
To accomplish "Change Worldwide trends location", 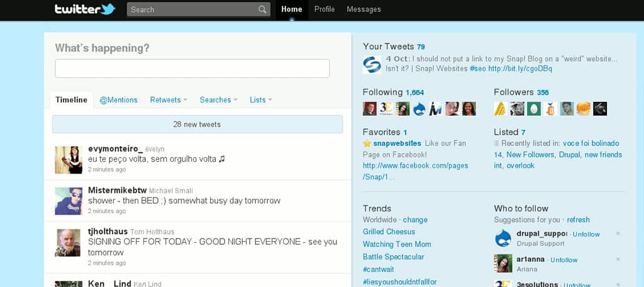I will tap(415, 220).
